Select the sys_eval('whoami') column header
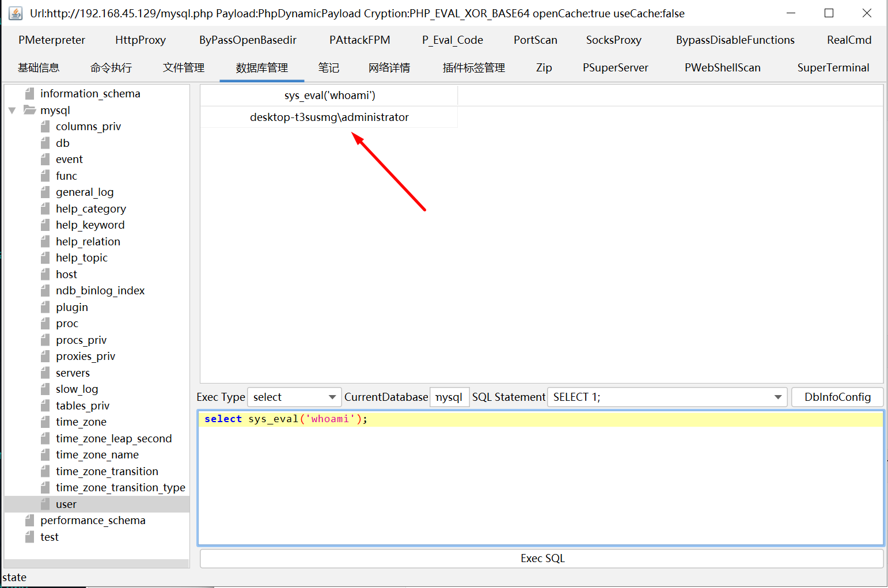 pos(329,95)
